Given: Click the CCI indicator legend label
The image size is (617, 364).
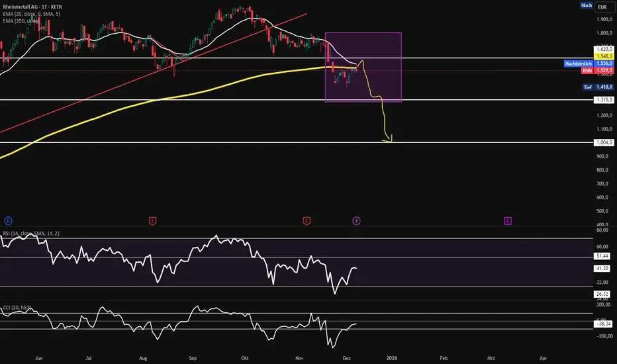Looking at the screenshot, I should tap(17, 307).
